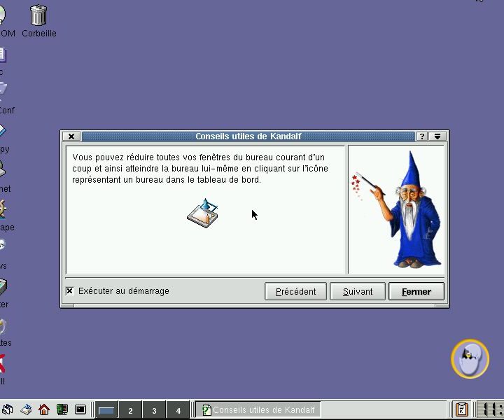Uncheck 'Exécuter au démarrage' checkbox
Image resolution: width=504 pixels, height=420 pixels.
click(x=70, y=291)
